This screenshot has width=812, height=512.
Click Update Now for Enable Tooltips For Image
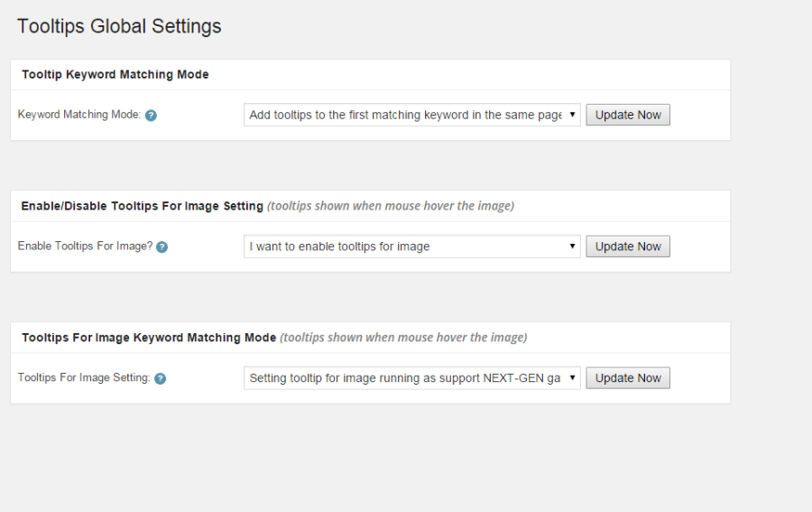click(628, 247)
